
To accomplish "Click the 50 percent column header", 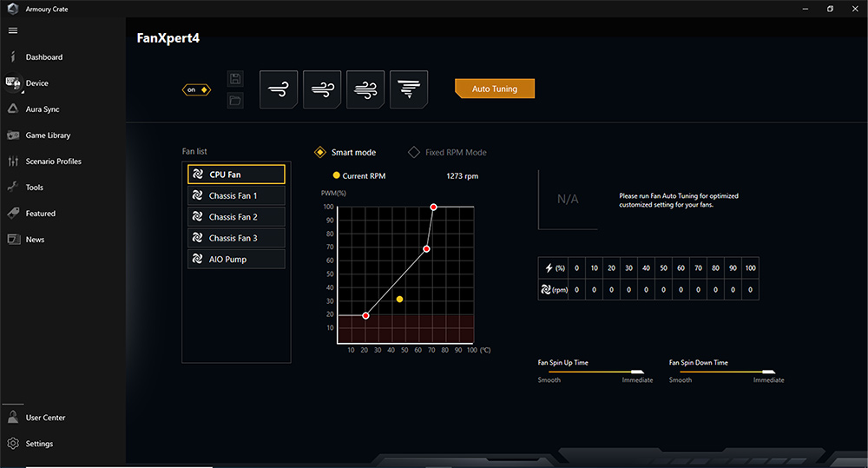I will coord(663,268).
